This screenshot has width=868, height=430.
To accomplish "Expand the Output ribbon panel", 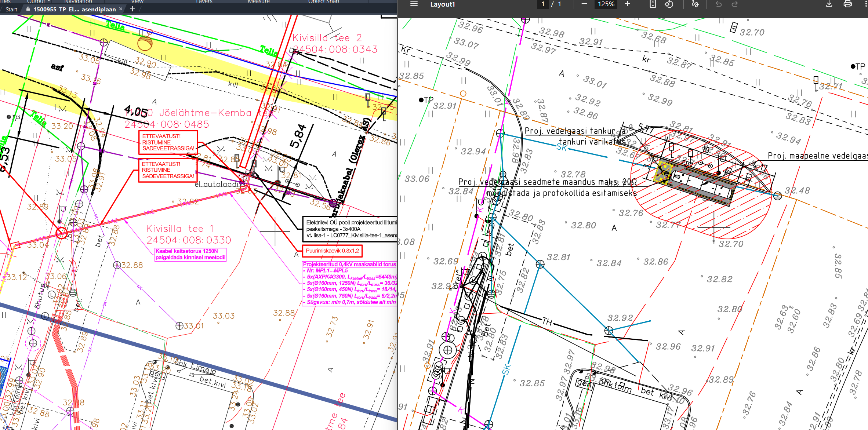I will coord(38,1).
